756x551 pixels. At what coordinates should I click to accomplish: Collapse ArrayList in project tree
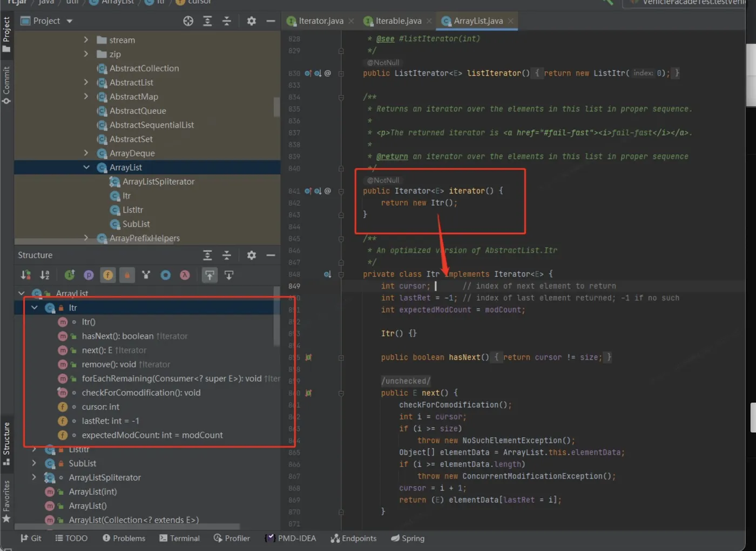click(x=86, y=167)
